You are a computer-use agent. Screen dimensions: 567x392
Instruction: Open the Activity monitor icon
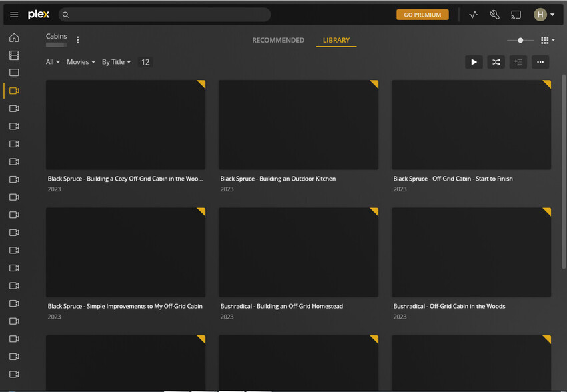click(474, 15)
